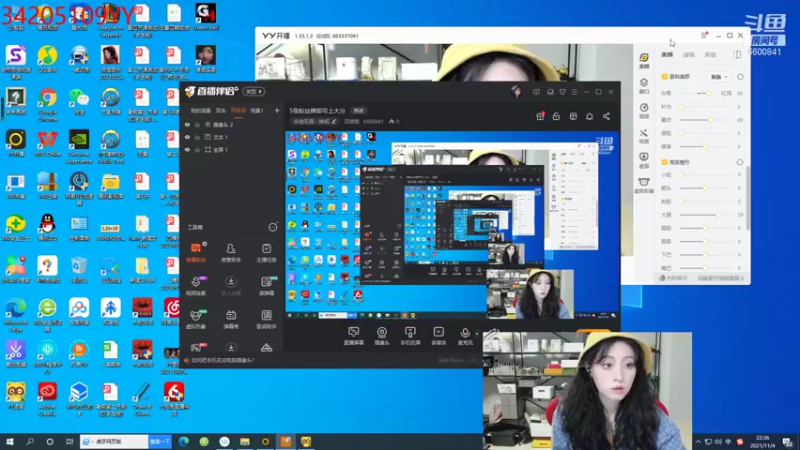Image resolution: width=800 pixels, height=450 pixels.
Task: Open 虚拟形象 section in YY开播 sidebar
Action: [644, 185]
